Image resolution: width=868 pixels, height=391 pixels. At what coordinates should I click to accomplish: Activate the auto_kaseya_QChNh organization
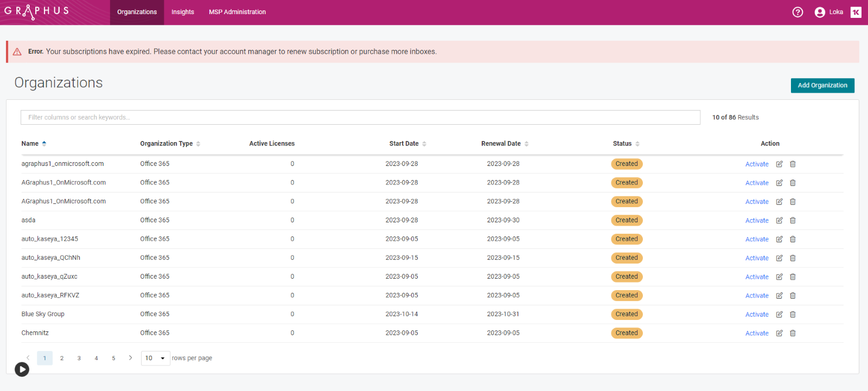click(757, 258)
